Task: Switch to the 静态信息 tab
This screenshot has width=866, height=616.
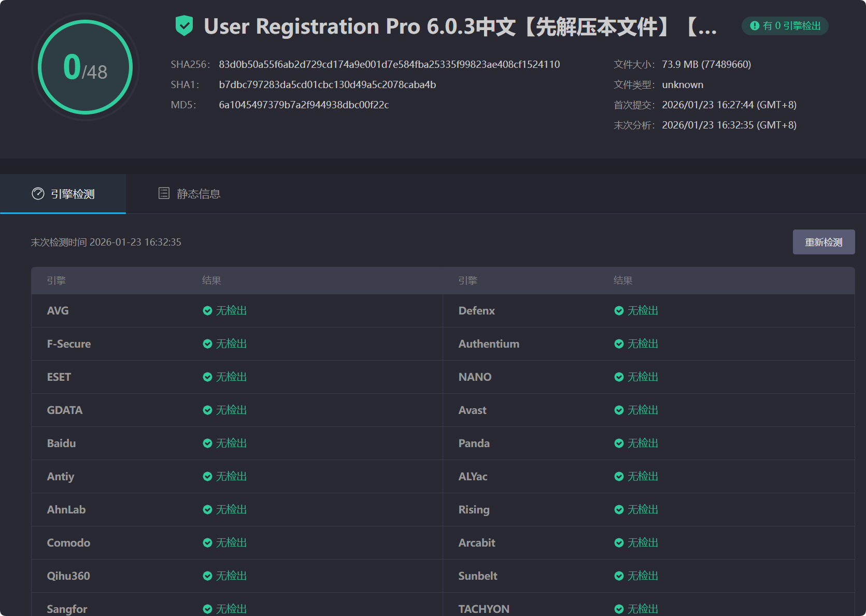Action: coord(189,194)
